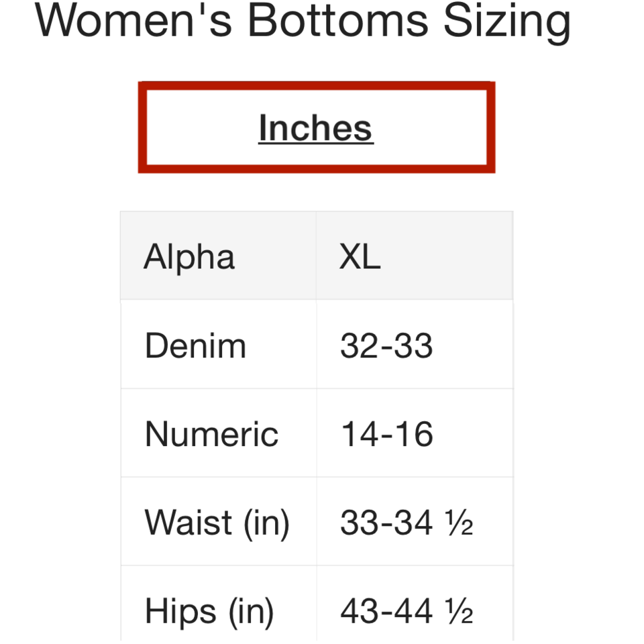Select the Waist (in) row label
This screenshot has width=644, height=644.
point(217,523)
